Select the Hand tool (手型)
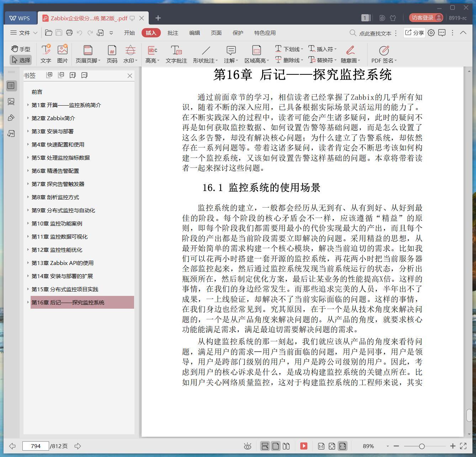The width and height of the screenshot is (476, 457). [x=20, y=49]
